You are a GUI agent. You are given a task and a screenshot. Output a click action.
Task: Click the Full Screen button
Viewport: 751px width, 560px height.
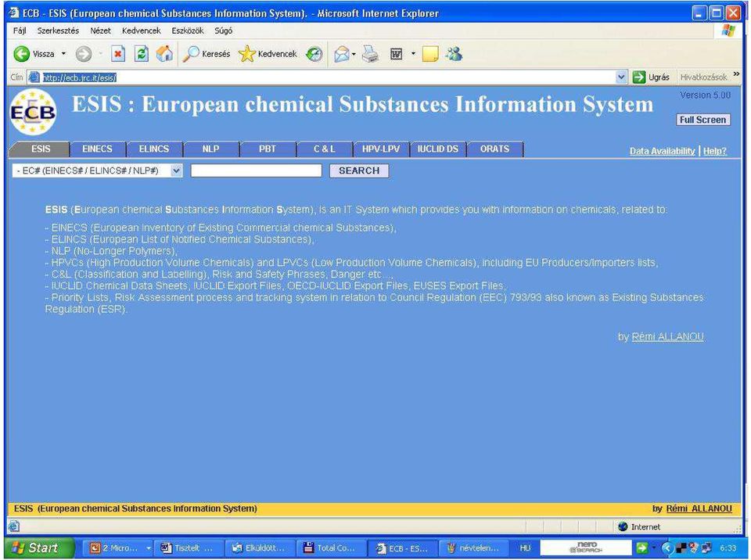click(x=702, y=120)
